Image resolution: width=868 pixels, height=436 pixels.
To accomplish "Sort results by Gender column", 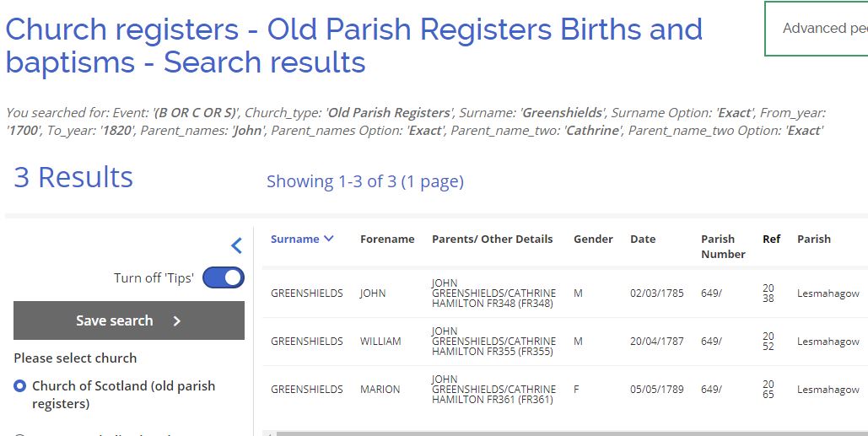I will [x=593, y=239].
